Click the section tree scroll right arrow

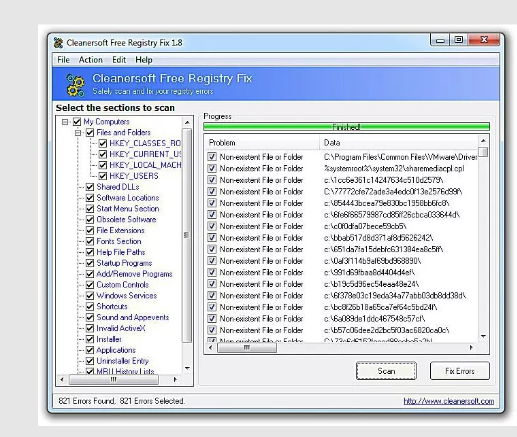[175, 379]
